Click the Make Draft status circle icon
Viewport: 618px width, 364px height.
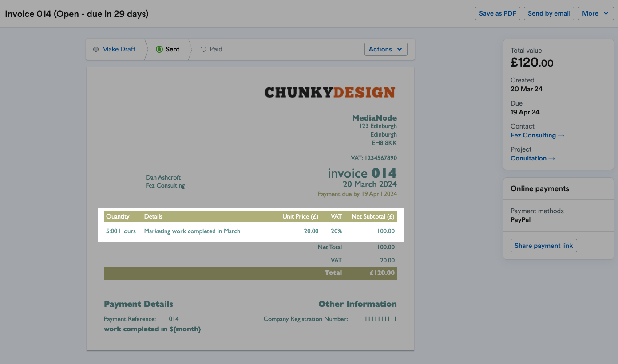click(96, 49)
